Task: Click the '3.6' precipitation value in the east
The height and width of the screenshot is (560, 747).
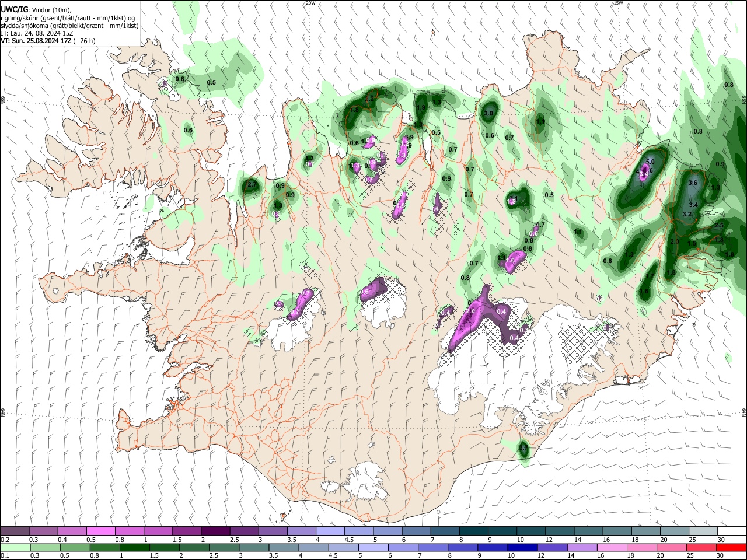Action: tap(693, 183)
